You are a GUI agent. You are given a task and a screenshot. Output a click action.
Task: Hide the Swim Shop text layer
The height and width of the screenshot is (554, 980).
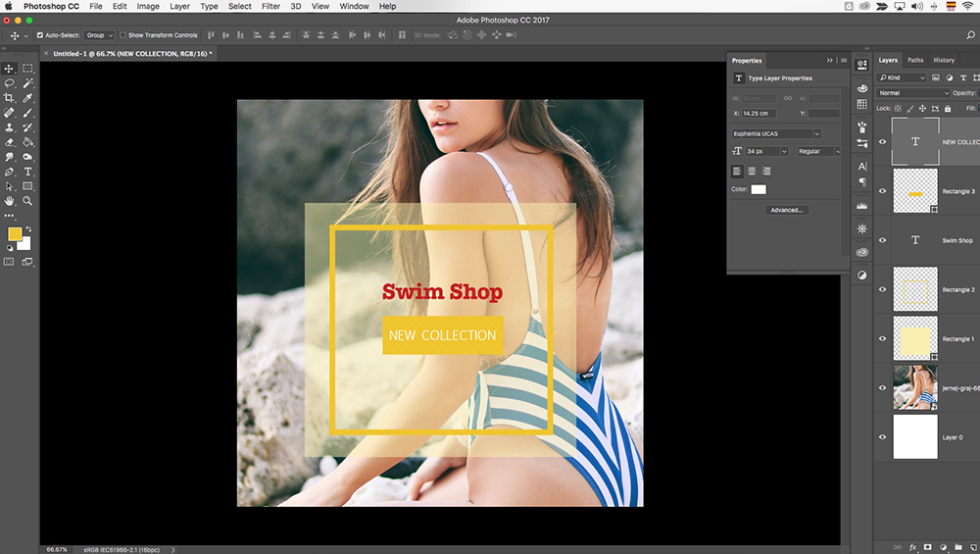click(x=883, y=240)
